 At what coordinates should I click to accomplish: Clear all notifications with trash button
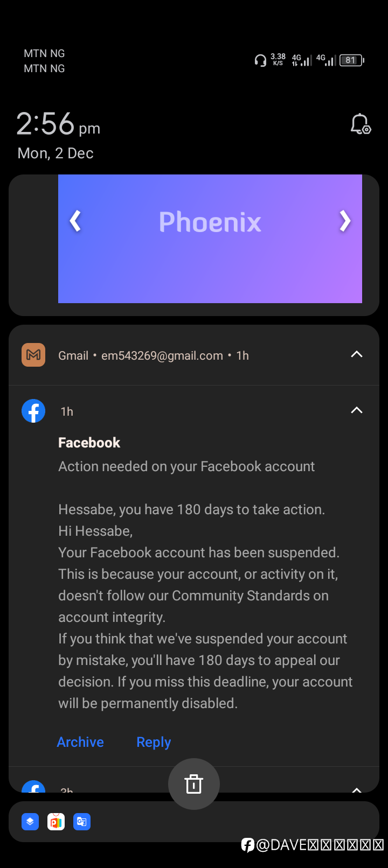click(194, 784)
